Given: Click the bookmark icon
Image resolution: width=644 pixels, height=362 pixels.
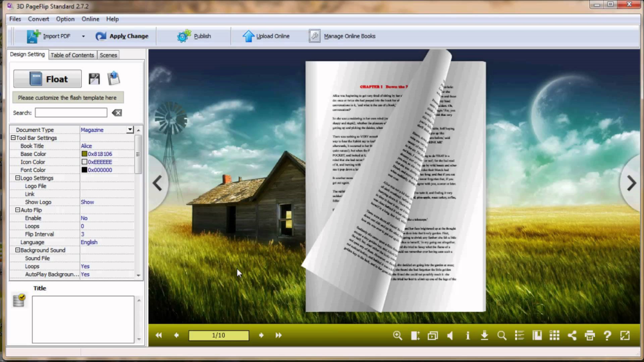Looking at the screenshot, I should 537,336.
